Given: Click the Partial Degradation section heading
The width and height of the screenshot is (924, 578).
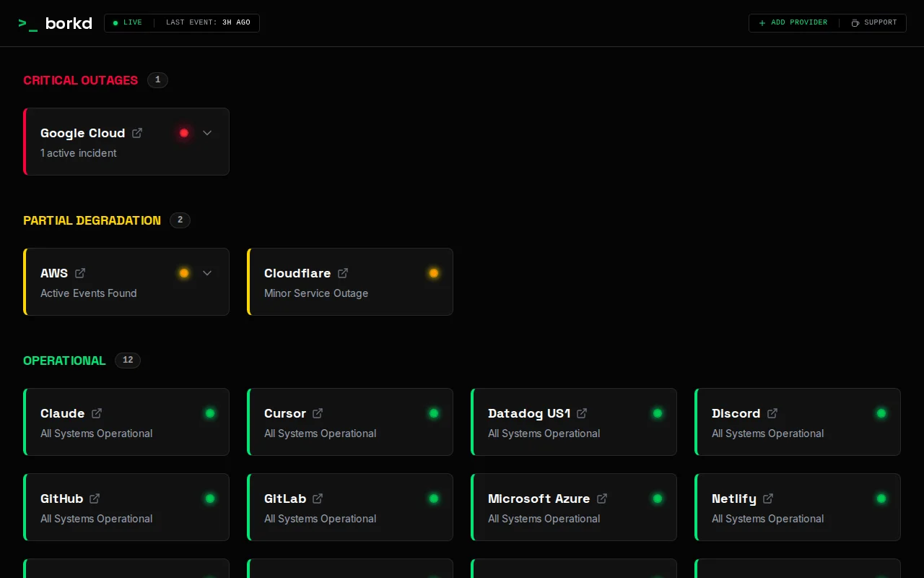Looking at the screenshot, I should (x=92, y=220).
